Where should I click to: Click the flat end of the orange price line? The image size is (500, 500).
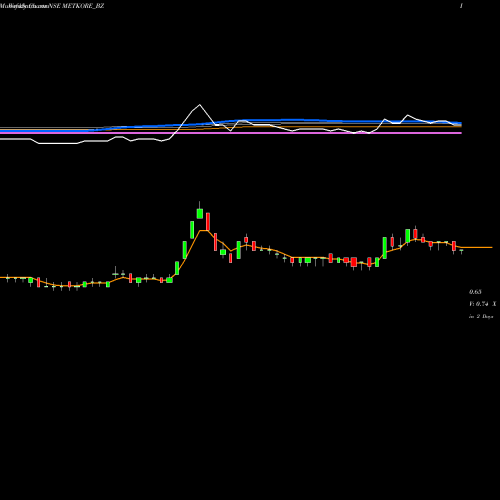click(477, 247)
